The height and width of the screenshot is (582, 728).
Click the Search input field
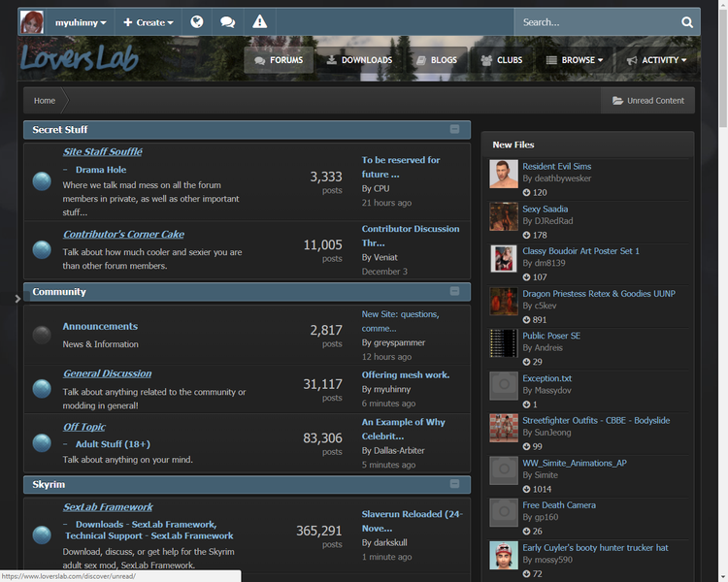coord(597,21)
